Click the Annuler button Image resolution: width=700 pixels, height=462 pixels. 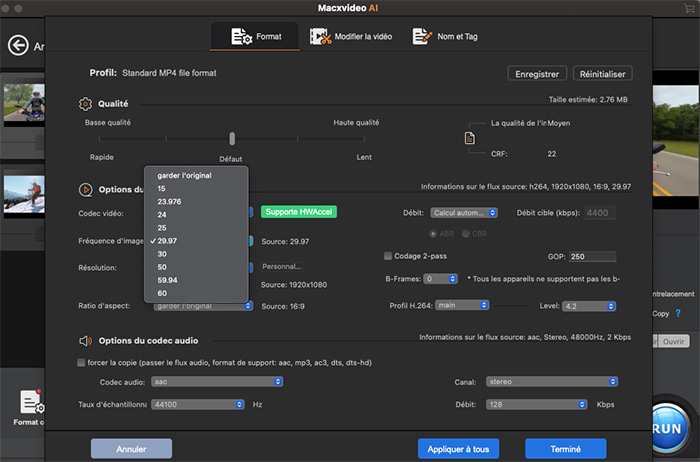[x=131, y=449]
